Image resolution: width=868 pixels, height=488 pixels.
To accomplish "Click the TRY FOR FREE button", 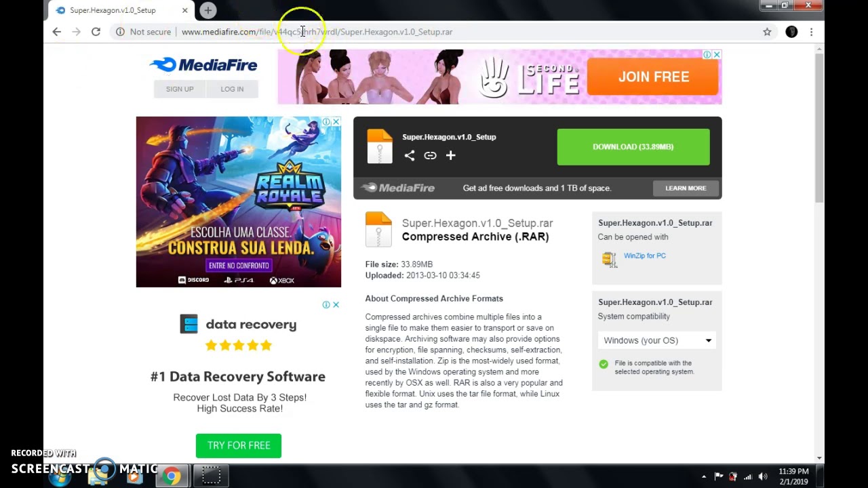I will 239,445.
